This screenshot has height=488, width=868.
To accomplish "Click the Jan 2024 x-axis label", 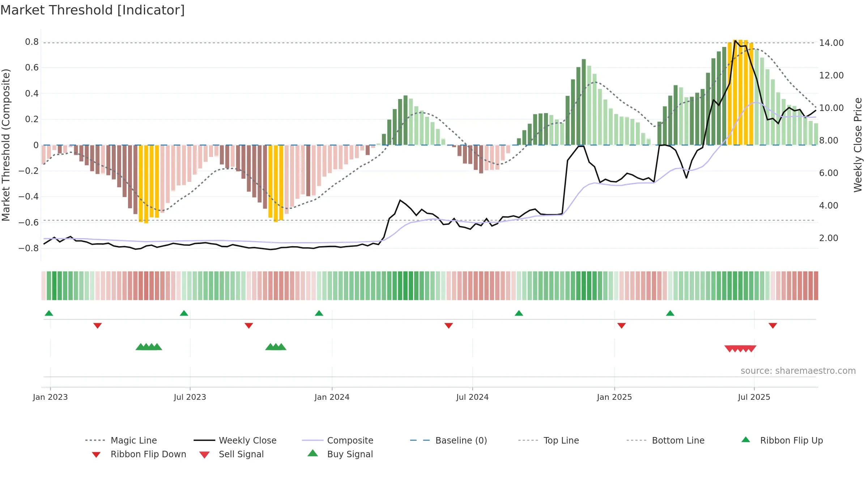I will pyautogui.click(x=332, y=397).
